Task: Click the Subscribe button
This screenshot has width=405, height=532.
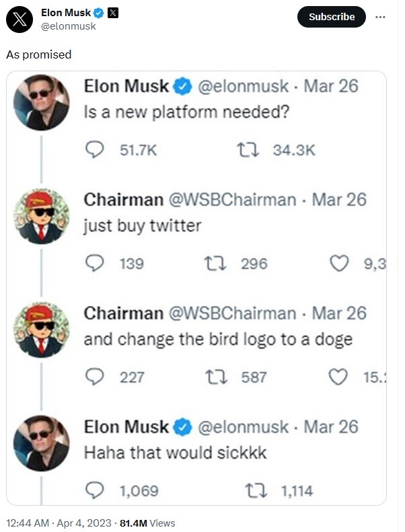Action: pos(331,17)
